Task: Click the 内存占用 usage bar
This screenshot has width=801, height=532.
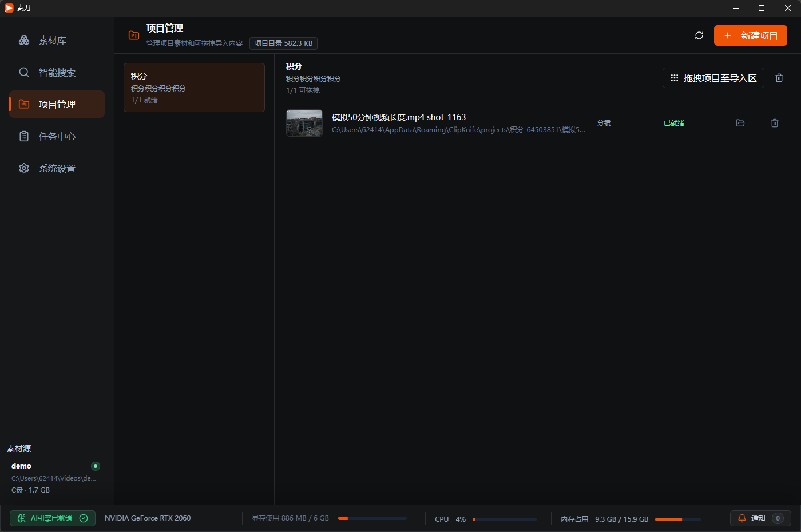Action: 678,519
